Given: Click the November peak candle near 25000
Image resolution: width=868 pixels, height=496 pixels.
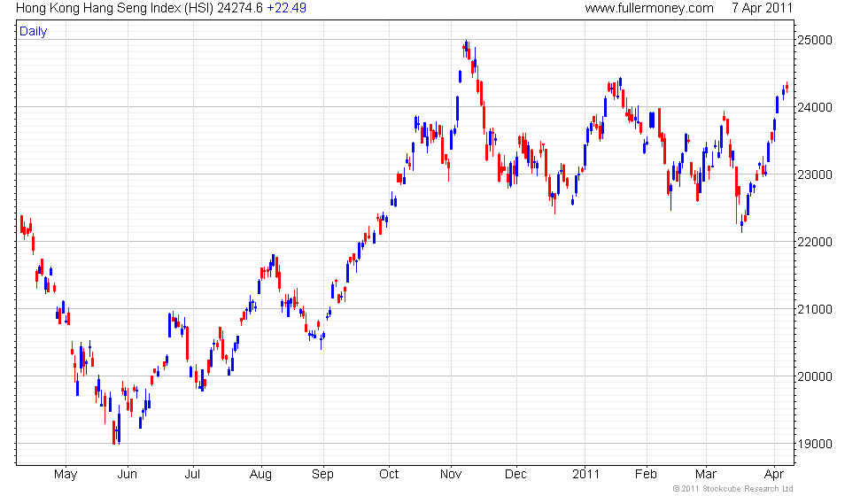Looking at the screenshot, I should (x=467, y=49).
